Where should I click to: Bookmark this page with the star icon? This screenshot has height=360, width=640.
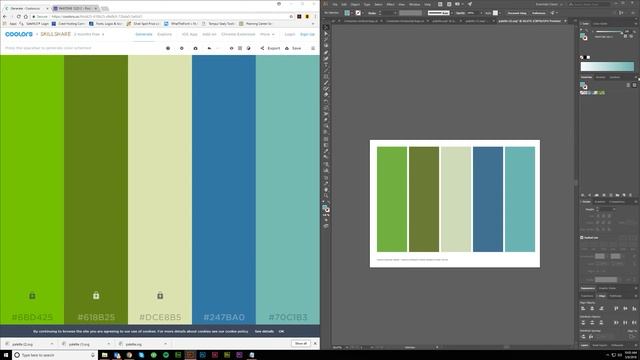(291, 17)
